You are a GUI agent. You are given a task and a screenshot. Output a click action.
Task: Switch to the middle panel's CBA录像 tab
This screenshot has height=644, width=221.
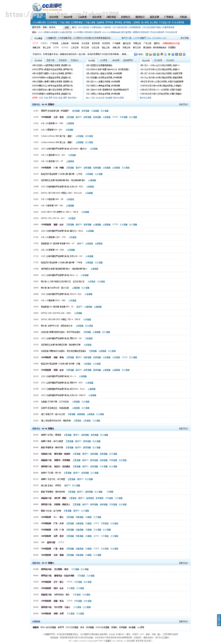(104, 60)
